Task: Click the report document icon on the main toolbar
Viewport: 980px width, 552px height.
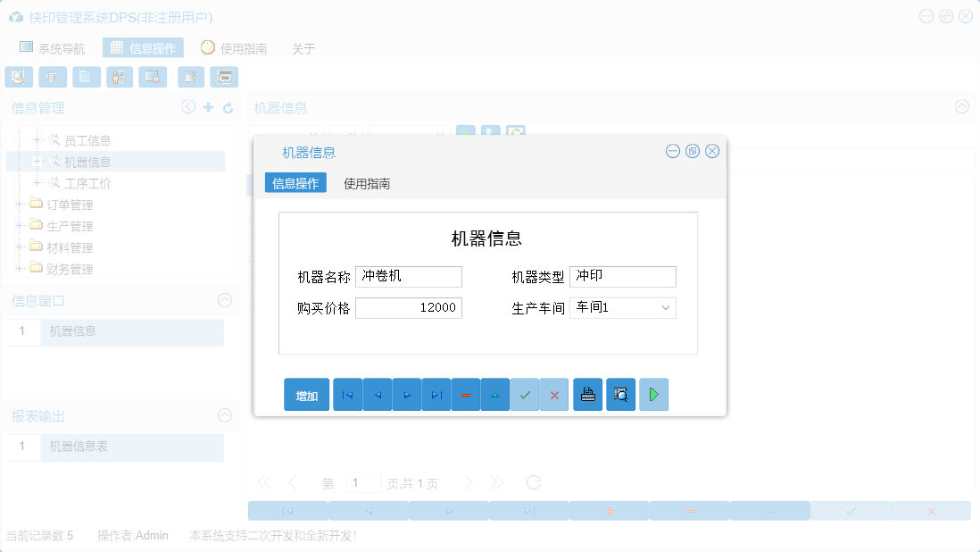Action: tap(86, 77)
